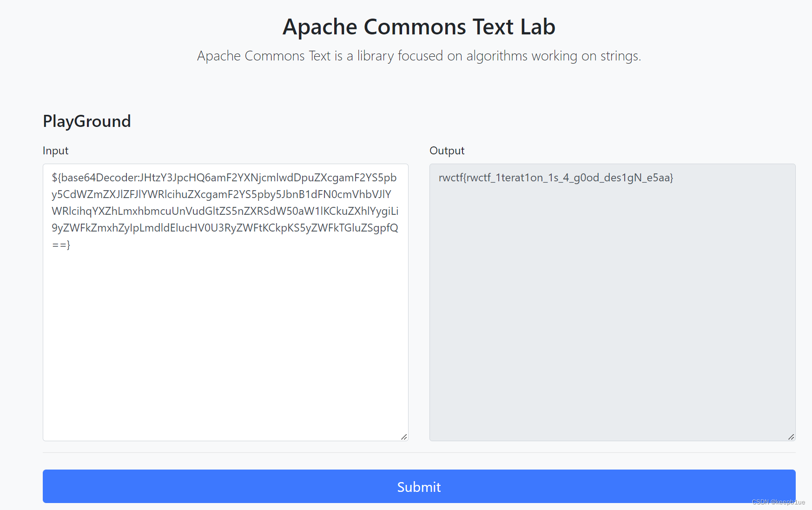This screenshot has width=812, height=510.
Task: Focus the empty area of Input box
Action: click(x=225, y=344)
